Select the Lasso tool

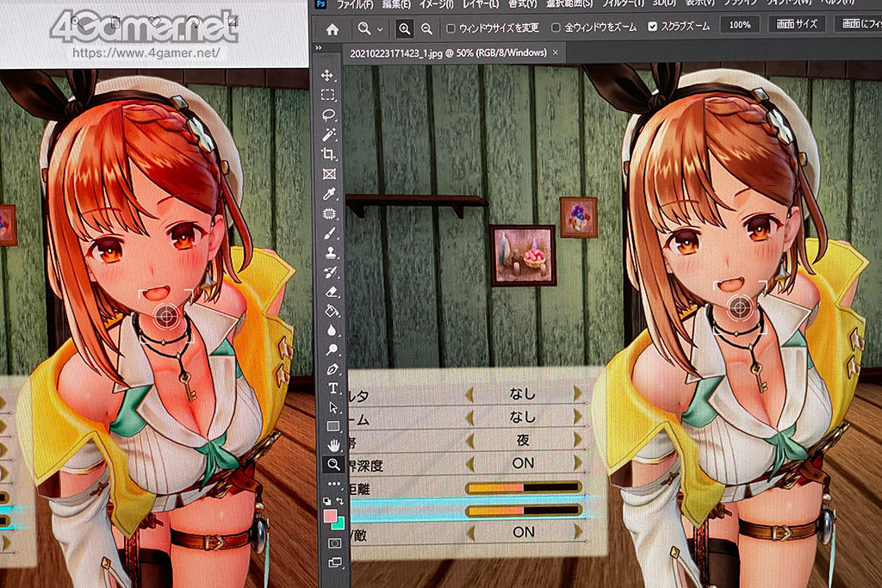coord(328,115)
